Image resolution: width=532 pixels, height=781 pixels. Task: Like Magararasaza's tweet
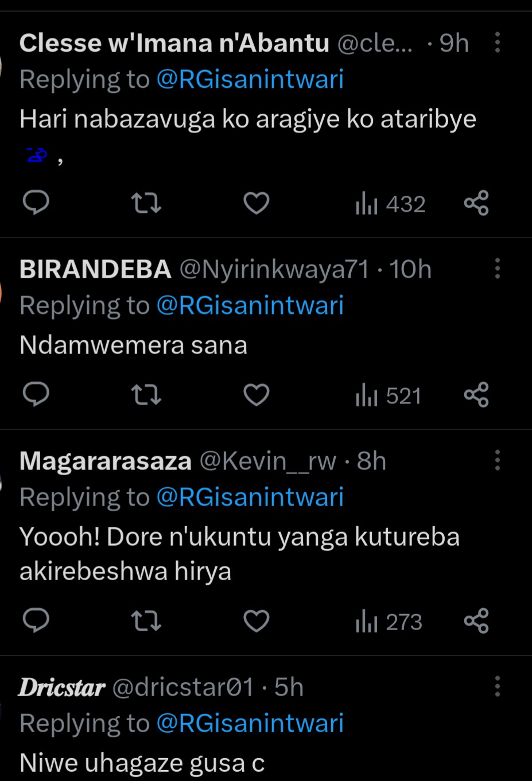click(256, 621)
